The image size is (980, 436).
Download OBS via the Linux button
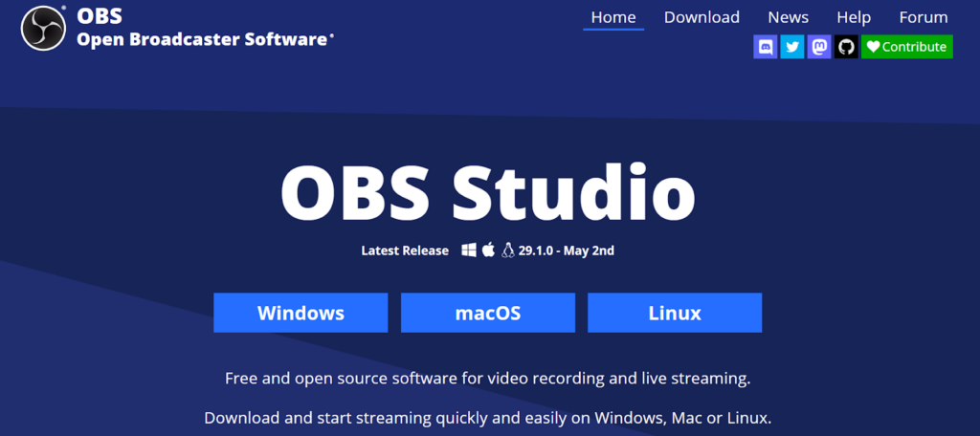675,313
